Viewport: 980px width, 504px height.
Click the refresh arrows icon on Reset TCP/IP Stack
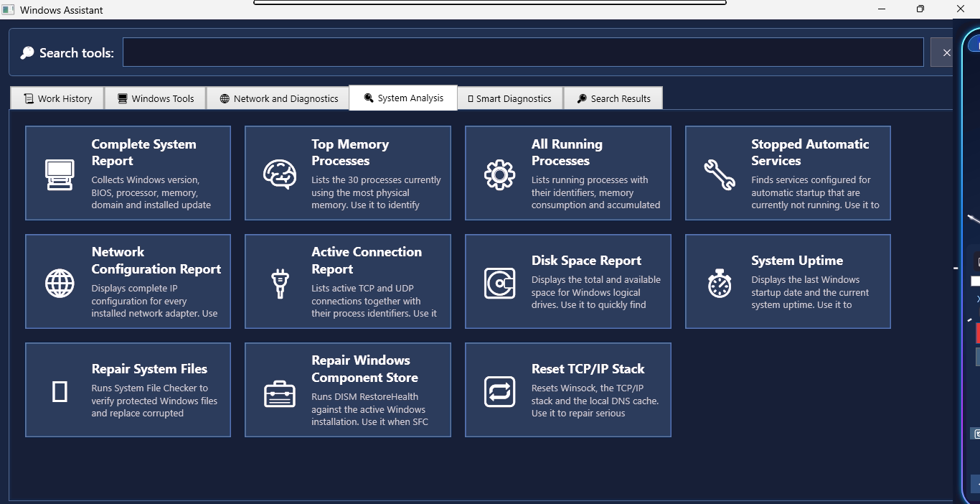500,391
